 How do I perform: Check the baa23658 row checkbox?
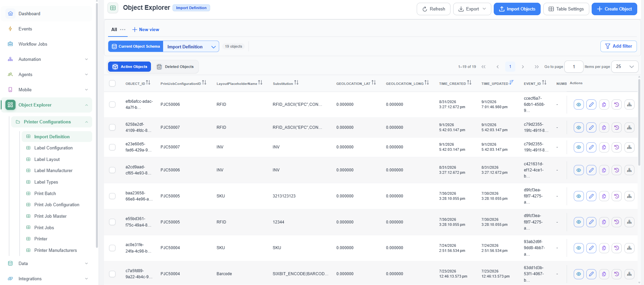pyautogui.click(x=112, y=196)
